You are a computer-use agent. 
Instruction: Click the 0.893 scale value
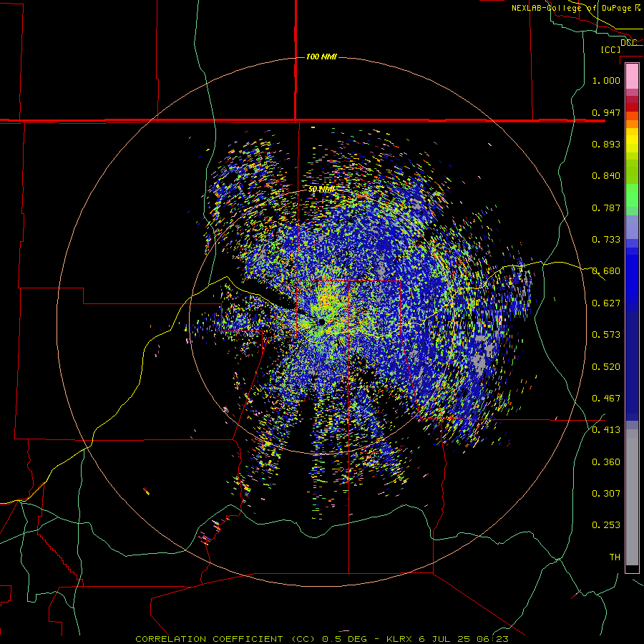[x=606, y=144]
